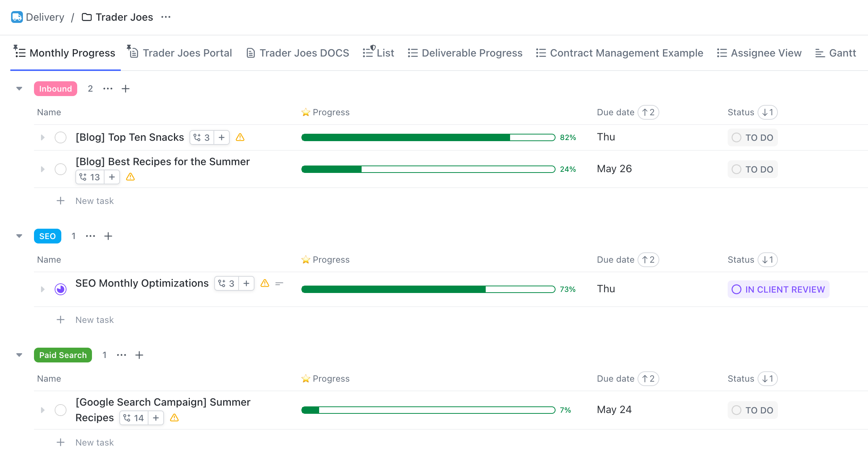Collapse the Inbound group
Screen dimensions: 868x450
[x=19, y=88]
